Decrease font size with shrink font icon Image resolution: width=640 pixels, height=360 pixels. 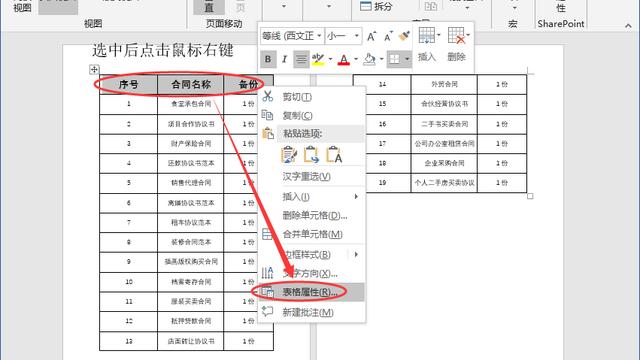(x=388, y=36)
